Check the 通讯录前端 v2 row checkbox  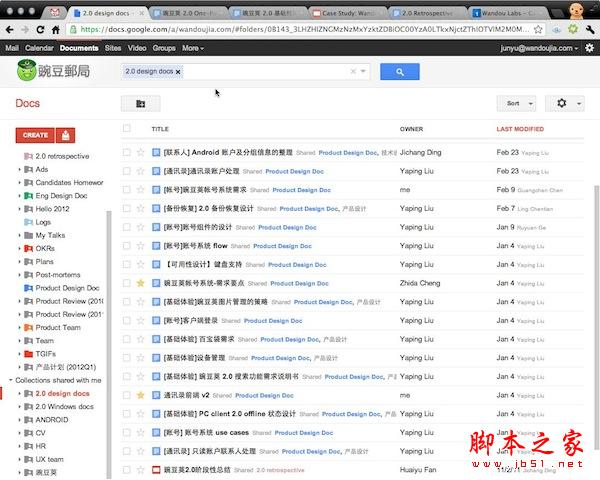tap(127, 395)
